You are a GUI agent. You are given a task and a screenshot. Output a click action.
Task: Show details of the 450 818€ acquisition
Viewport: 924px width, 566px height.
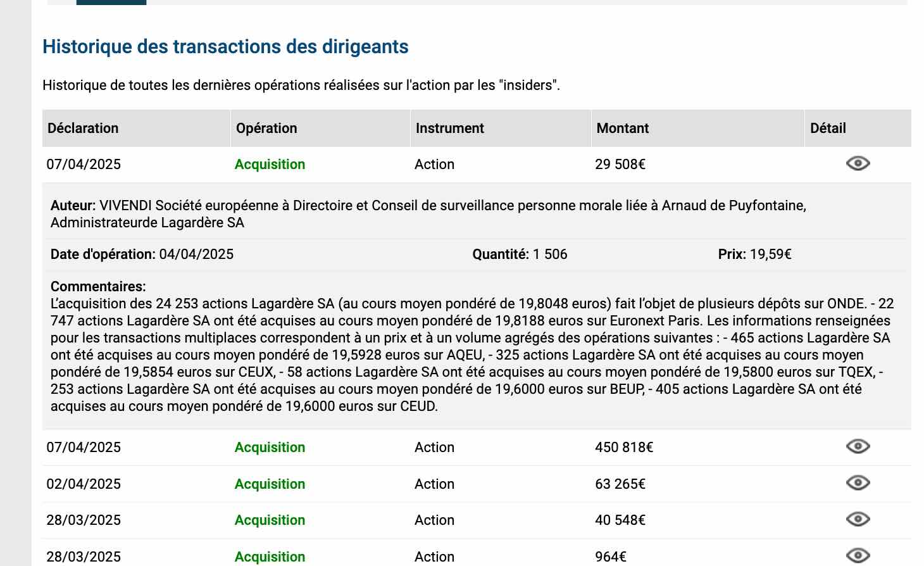coord(858,446)
